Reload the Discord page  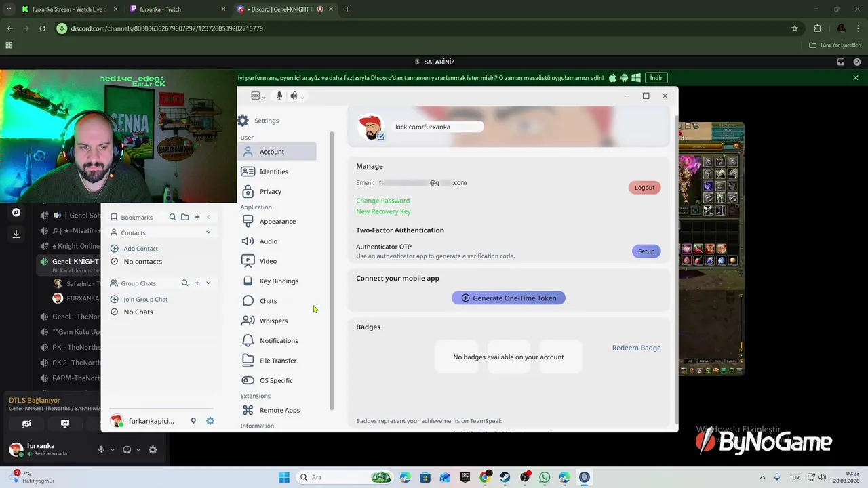click(42, 28)
